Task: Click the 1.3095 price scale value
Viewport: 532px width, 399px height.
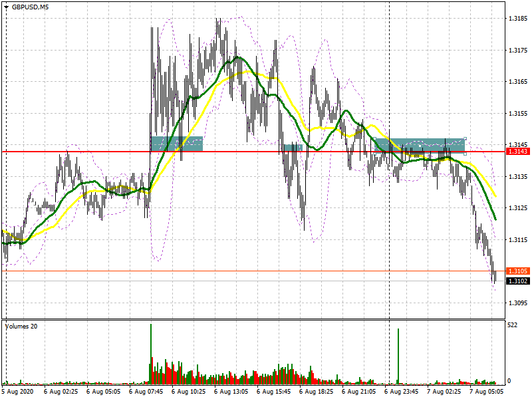Action: (518, 303)
